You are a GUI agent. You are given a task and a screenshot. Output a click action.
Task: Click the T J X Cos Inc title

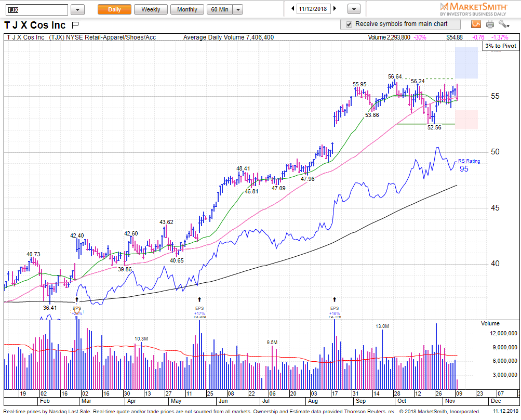tap(35, 25)
